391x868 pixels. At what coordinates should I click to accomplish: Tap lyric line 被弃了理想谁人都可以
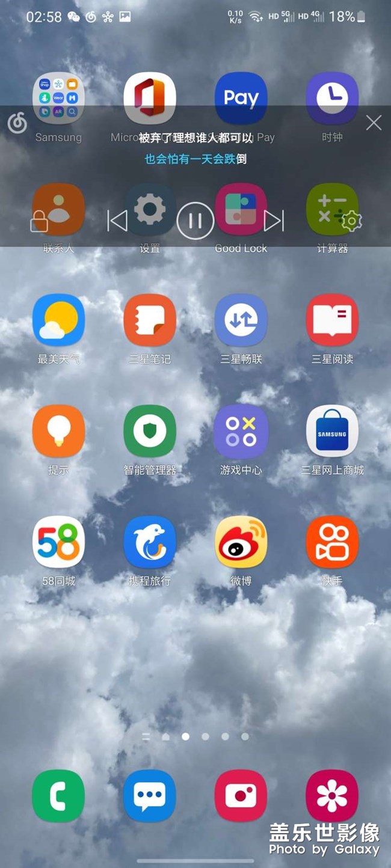195,138
